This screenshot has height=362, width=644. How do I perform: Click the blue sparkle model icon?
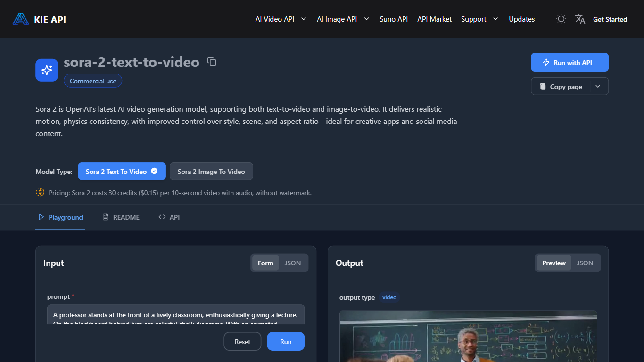[47, 70]
